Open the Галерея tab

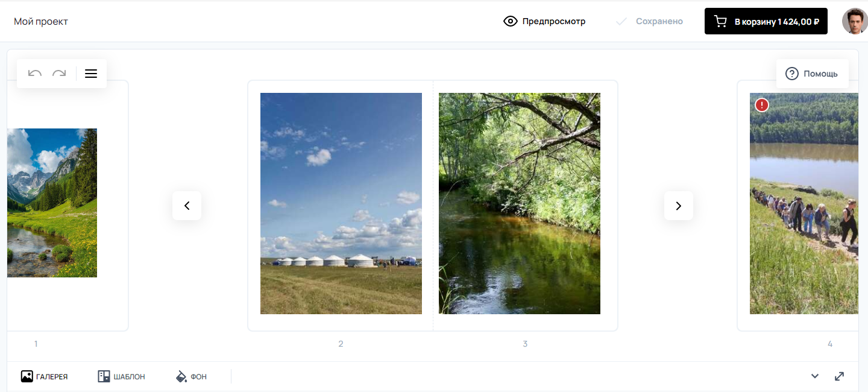[45, 376]
